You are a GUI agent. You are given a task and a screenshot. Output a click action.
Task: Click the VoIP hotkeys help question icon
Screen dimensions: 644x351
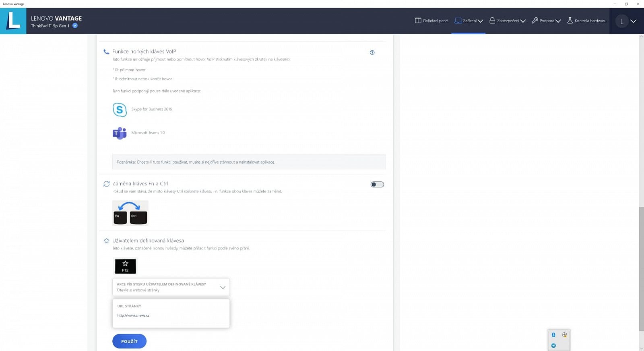coord(372,52)
